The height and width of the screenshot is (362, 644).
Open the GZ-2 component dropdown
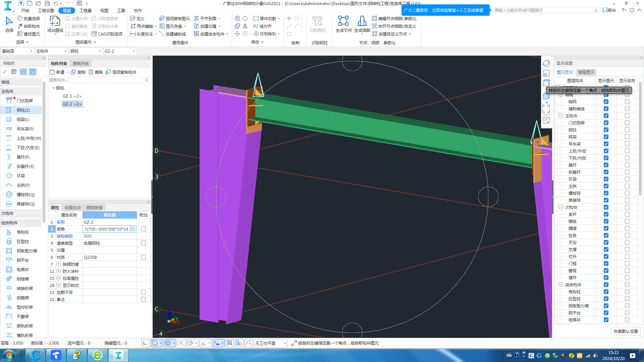tap(120, 51)
